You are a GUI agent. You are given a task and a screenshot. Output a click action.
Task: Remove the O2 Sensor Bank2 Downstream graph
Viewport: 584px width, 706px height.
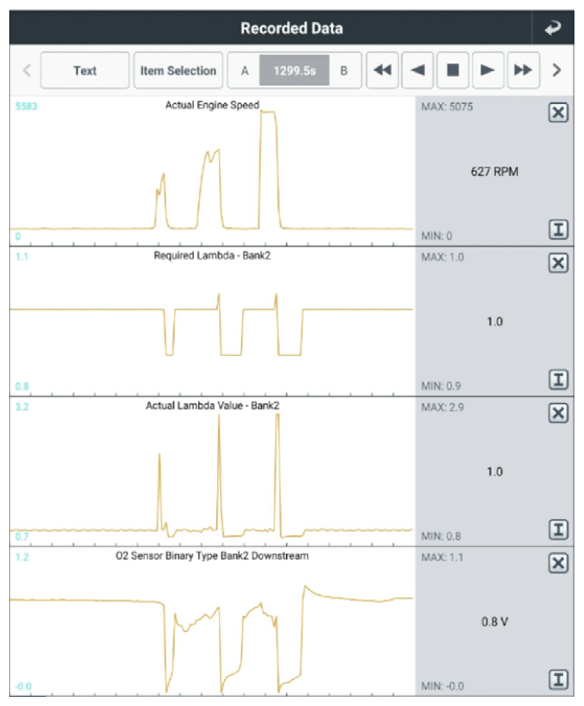[558, 563]
